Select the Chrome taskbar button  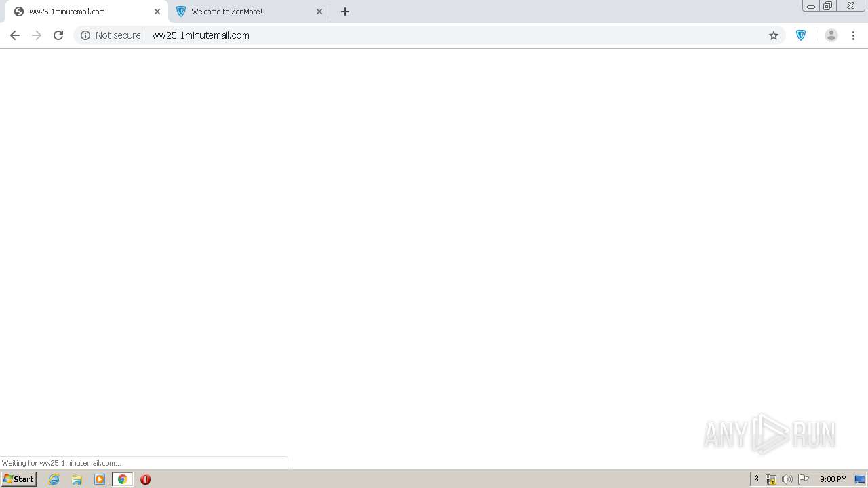(x=123, y=479)
